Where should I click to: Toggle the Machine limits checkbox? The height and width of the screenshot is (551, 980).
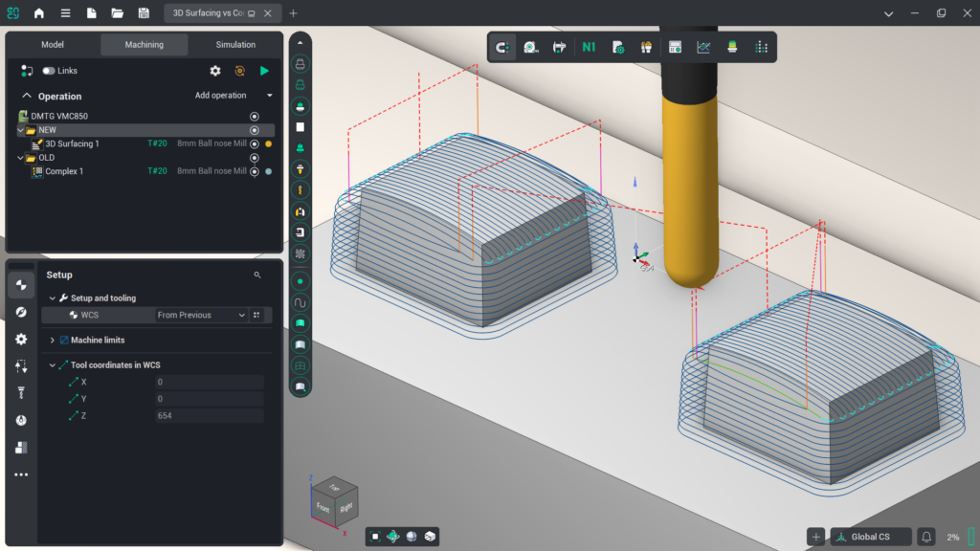pos(64,340)
